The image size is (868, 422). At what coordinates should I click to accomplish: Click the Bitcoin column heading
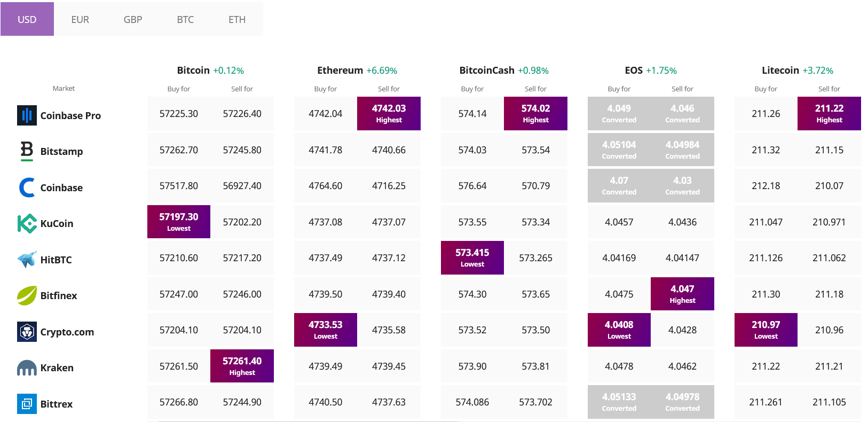tap(193, 70)
